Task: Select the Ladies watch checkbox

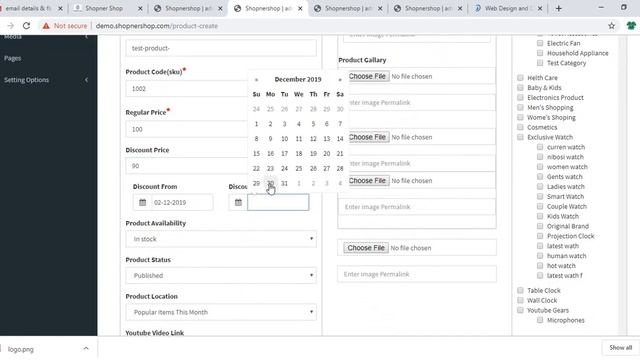Action: [540, 187]
